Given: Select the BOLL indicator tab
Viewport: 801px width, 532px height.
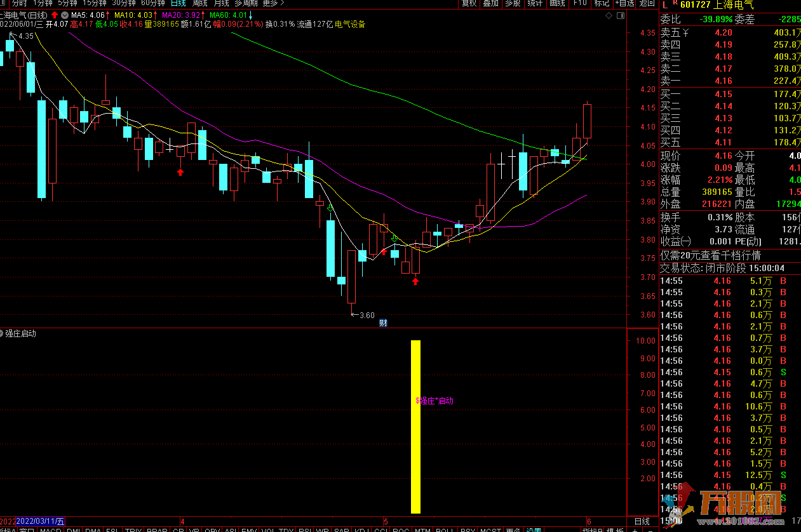Looking at the screenshot, I should pos(445,529).
